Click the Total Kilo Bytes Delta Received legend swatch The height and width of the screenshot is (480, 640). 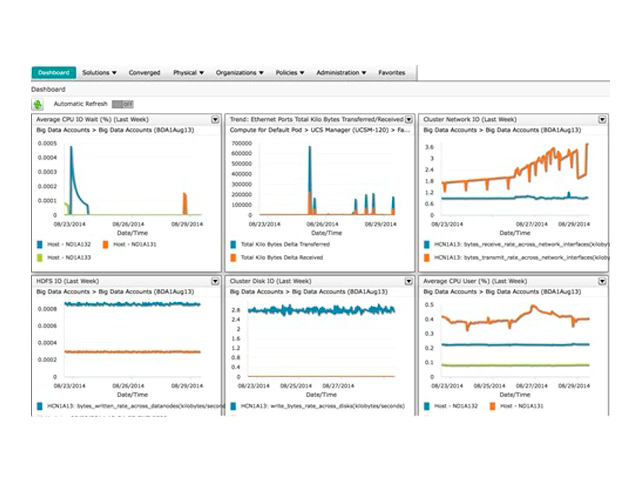232,258
